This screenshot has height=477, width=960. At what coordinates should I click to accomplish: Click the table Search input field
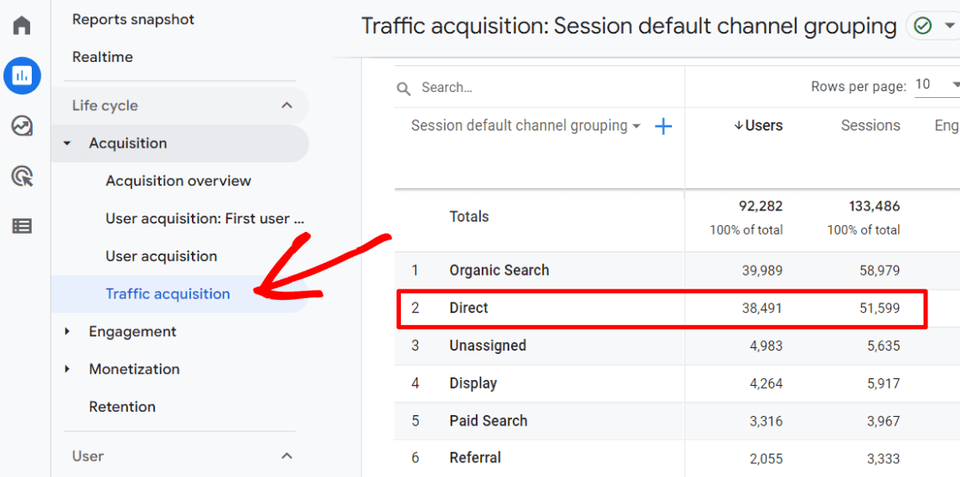(x=540, y=88)
